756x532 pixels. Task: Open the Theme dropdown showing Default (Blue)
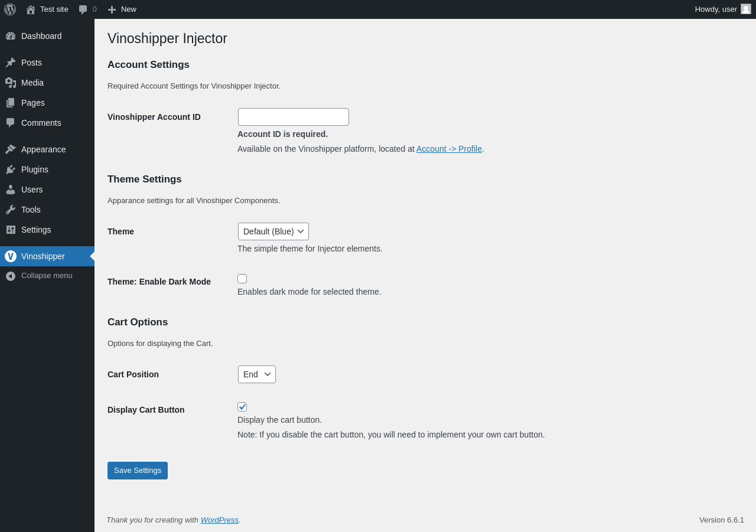coord(273,231)
